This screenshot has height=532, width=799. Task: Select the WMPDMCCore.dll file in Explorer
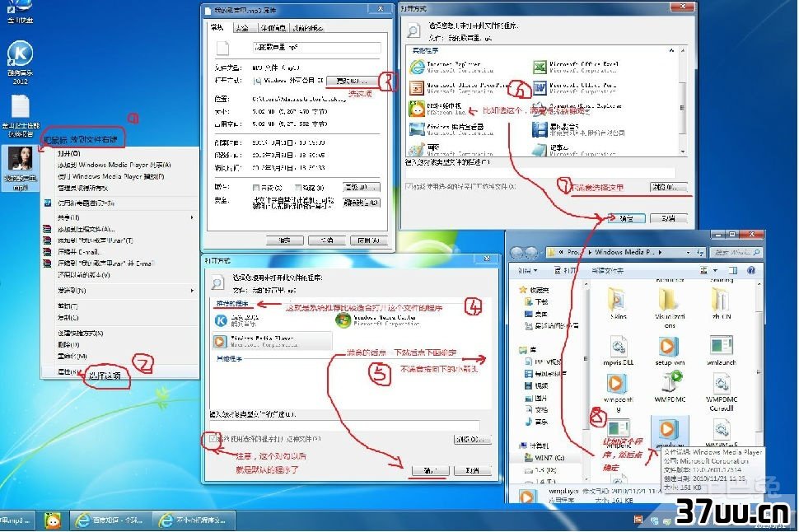coord(721,392)
